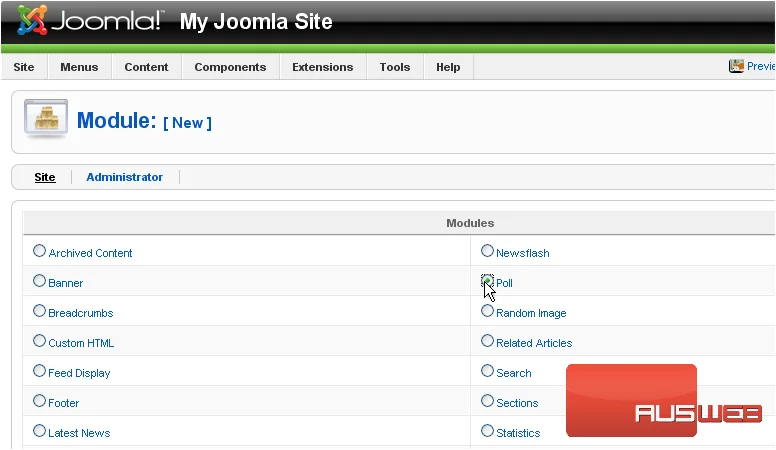Click the Sections module link
This screenshot has height=450, width=776.
[517, 403]
